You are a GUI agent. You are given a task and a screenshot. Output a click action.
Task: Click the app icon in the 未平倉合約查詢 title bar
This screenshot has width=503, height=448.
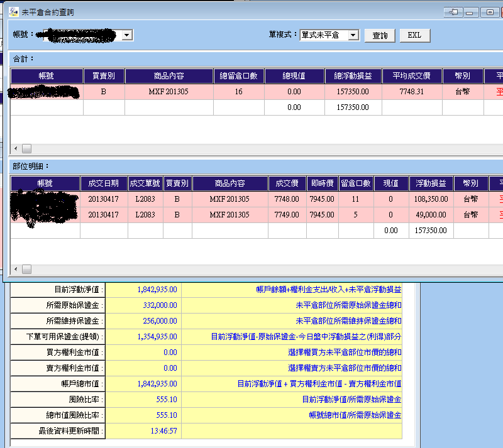(13, 12)
